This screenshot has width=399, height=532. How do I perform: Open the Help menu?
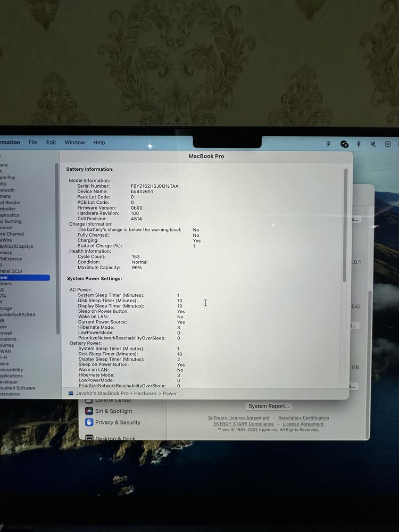click(x=99, y=143)
